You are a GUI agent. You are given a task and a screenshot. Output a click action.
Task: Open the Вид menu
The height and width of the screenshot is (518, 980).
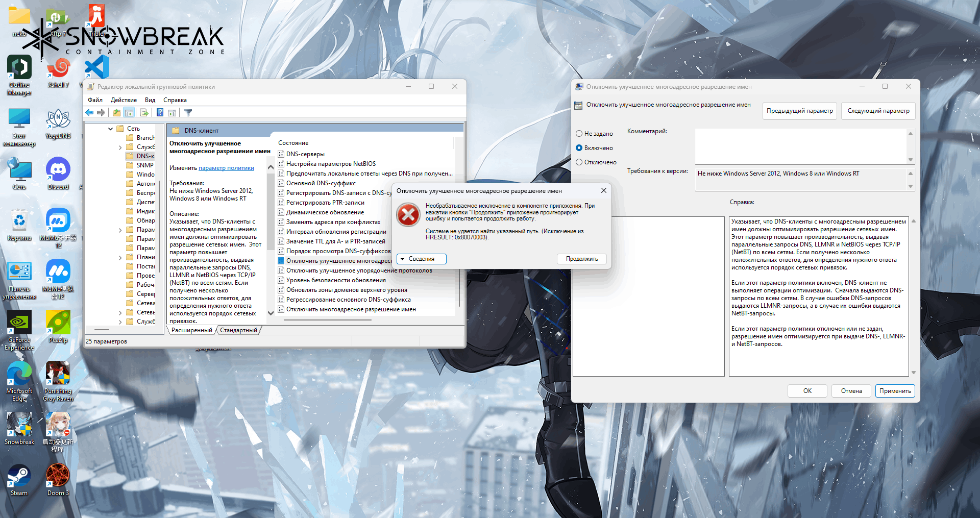(x=150, y=100)
